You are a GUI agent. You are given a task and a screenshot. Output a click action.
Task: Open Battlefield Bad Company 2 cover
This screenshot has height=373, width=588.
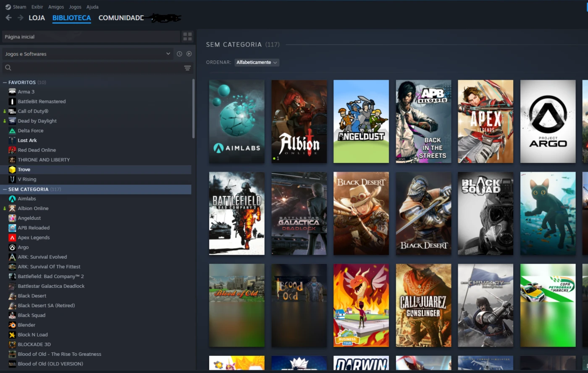[237, 213]
